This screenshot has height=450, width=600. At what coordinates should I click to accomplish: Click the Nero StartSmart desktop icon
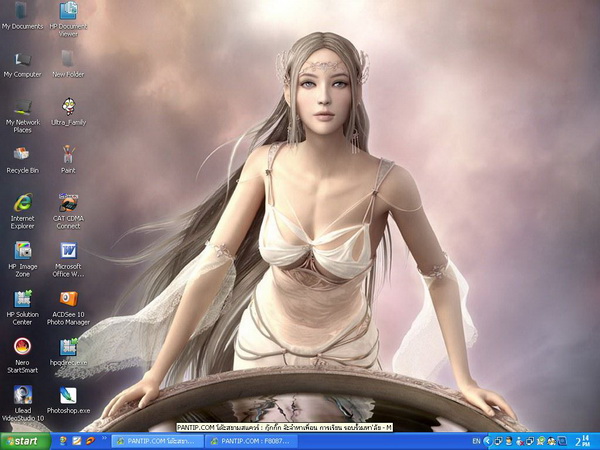(22, 356)
